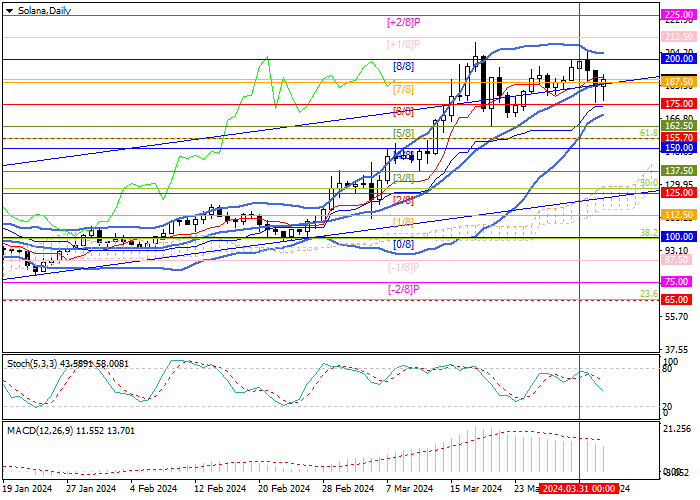Click the 27 Jan 2024 date label

[91, 488]
